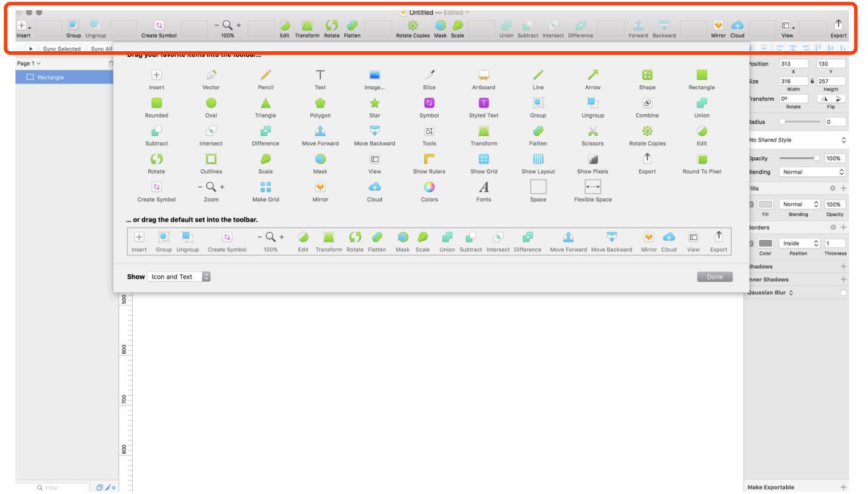
Task: Toggle the aspect ratio lock between width and height
Action: coord(812,81)
